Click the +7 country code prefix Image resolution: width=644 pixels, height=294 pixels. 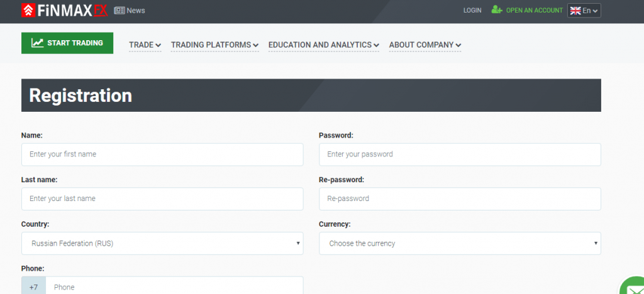tap(34, 286)
